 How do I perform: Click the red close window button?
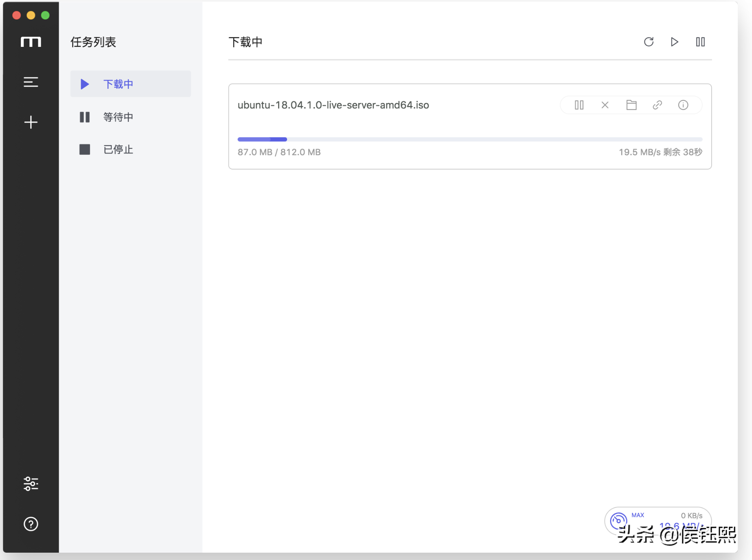[x=17, y=15]
